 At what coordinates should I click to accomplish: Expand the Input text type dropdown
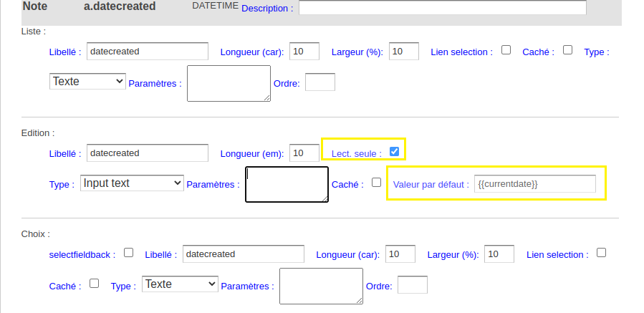[132, 183]
